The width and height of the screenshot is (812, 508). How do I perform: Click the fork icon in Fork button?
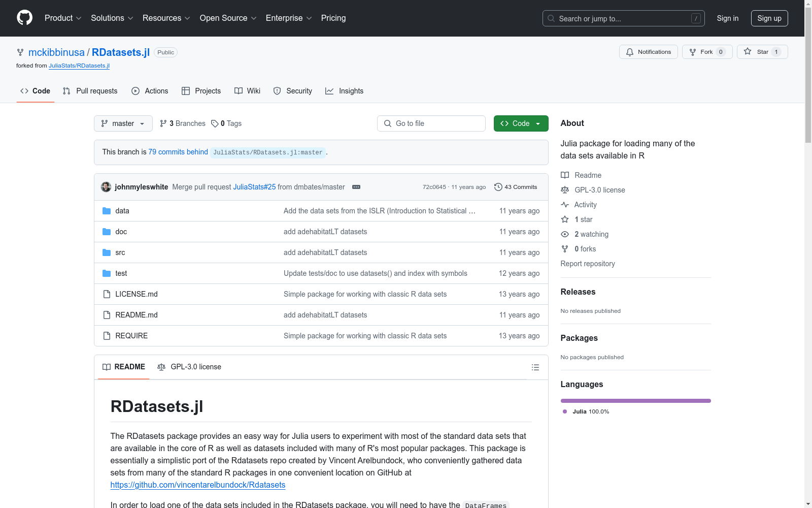click(693, 52)
